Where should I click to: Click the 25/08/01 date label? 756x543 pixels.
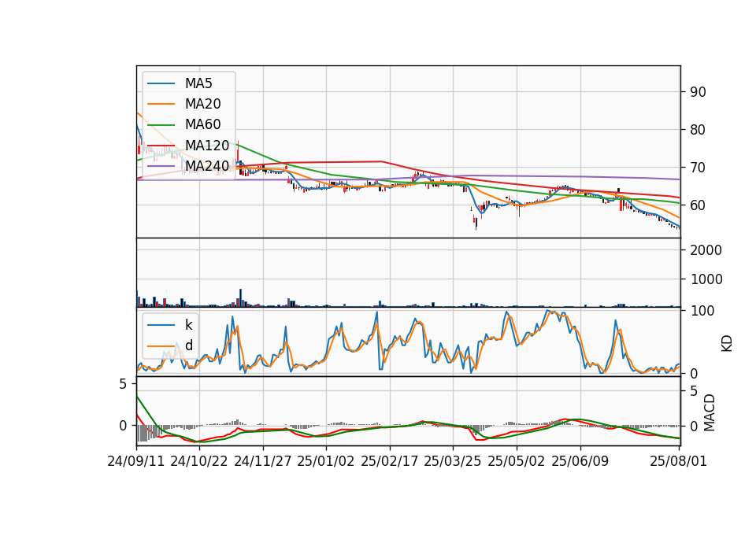[x=678, y=462]
